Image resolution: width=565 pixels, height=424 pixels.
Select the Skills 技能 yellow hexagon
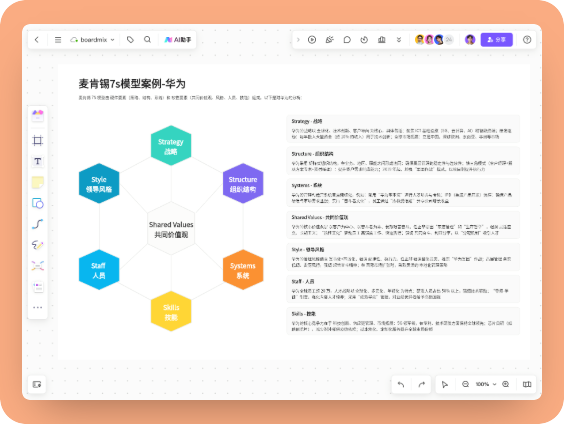(x=171, y=311)
